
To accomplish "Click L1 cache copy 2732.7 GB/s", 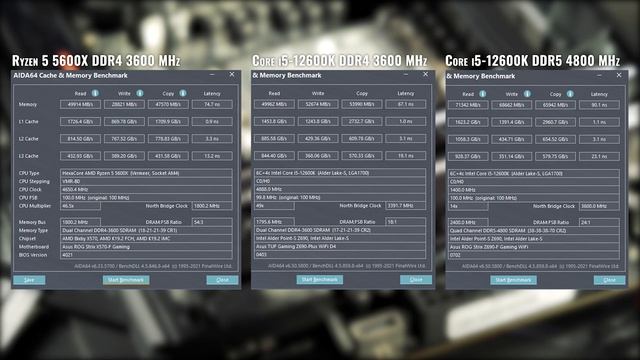I will click(362, 121).
